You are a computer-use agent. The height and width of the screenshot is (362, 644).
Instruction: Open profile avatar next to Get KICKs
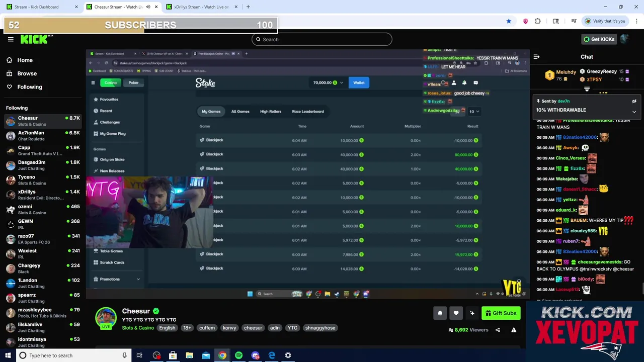click(x=624, y=39)
